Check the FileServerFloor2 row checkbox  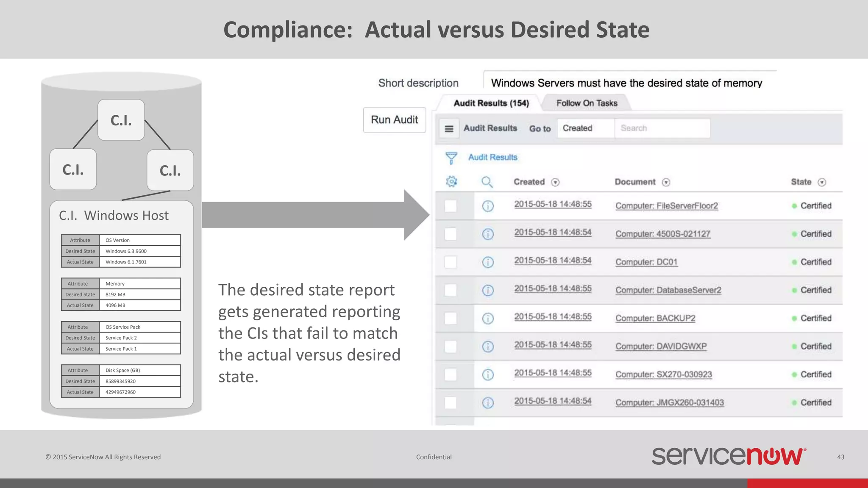(451, 206)
